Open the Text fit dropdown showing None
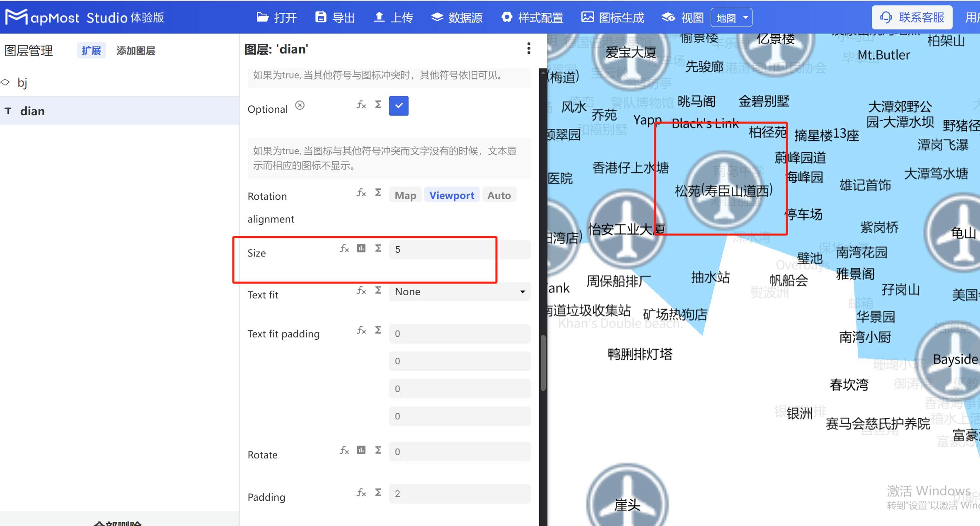The width and height of the screenshot is (980, 526). point(459,291)
